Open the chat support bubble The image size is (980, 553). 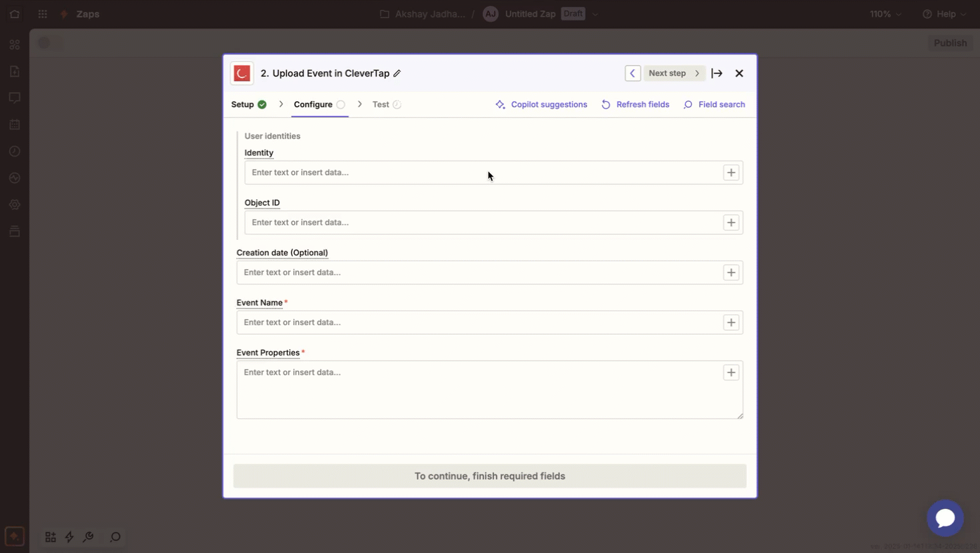945,518
